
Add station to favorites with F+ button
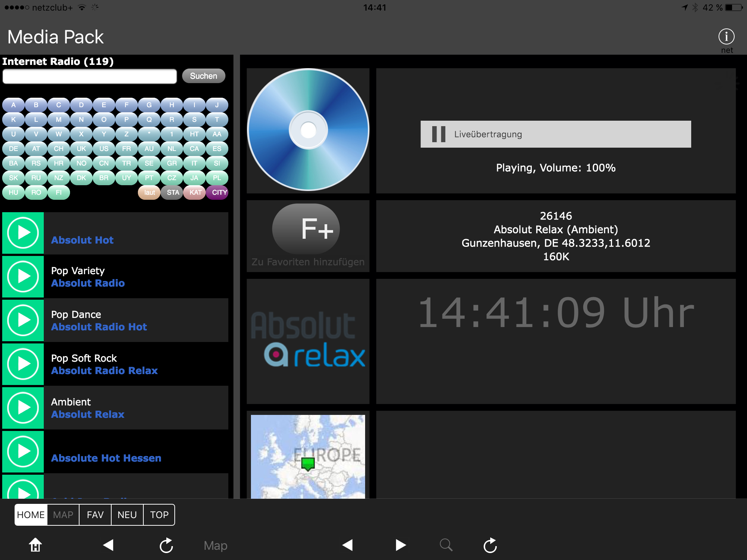(306, 229)
